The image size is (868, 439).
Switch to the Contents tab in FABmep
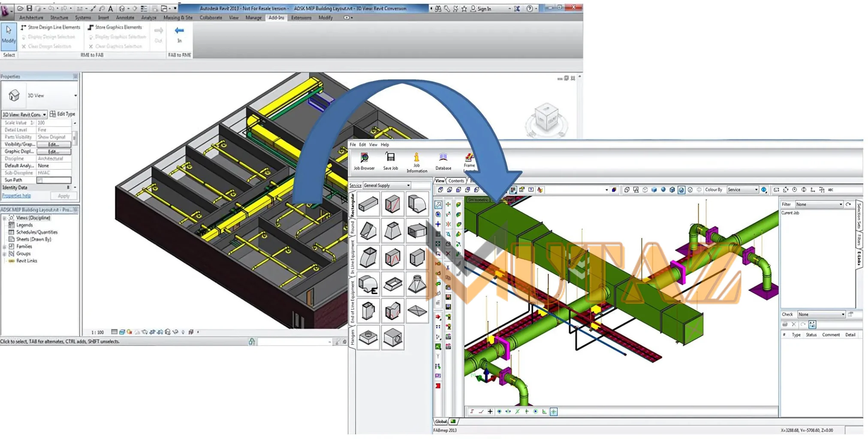[x=456, y=181]
